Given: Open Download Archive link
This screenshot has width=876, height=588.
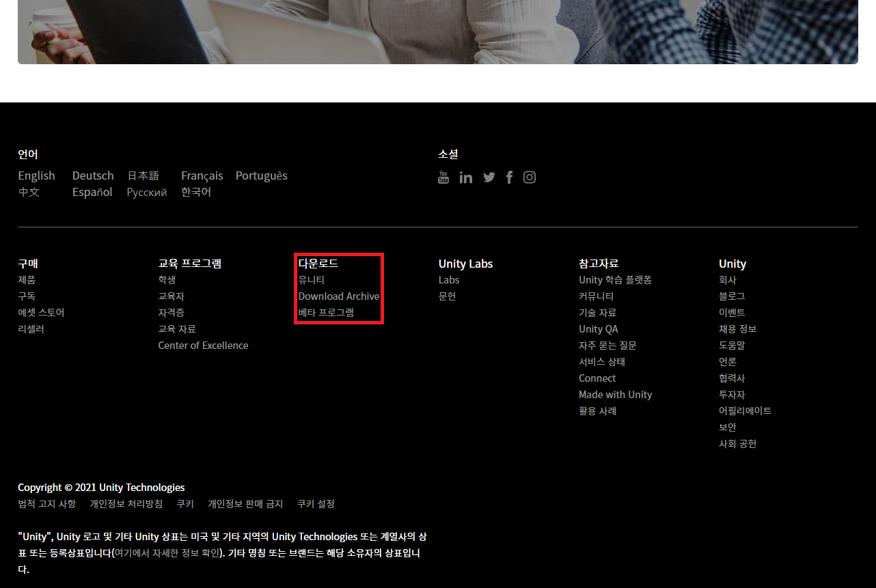Looking at the screenshot, I should pyautogui.click(x=339, y=296).
